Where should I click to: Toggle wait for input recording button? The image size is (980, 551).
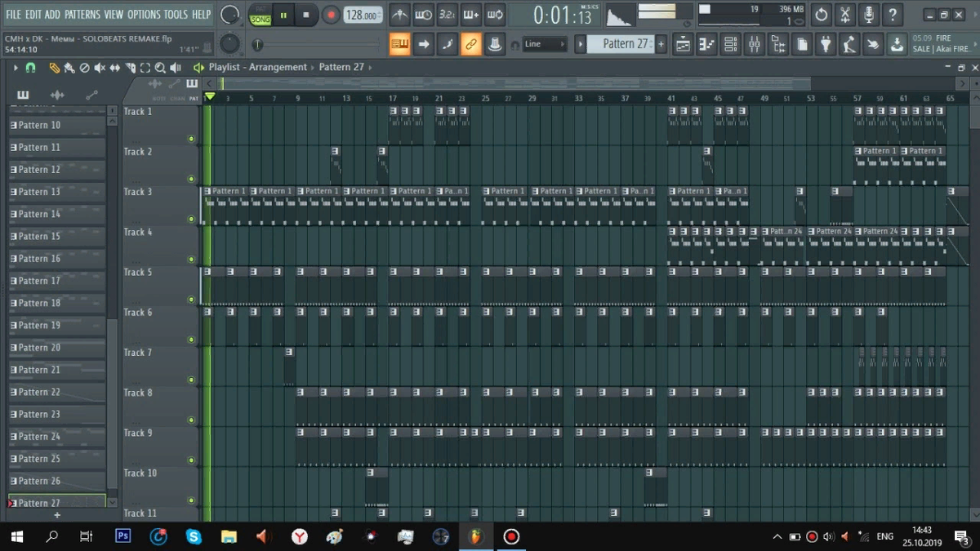[423, 15]
